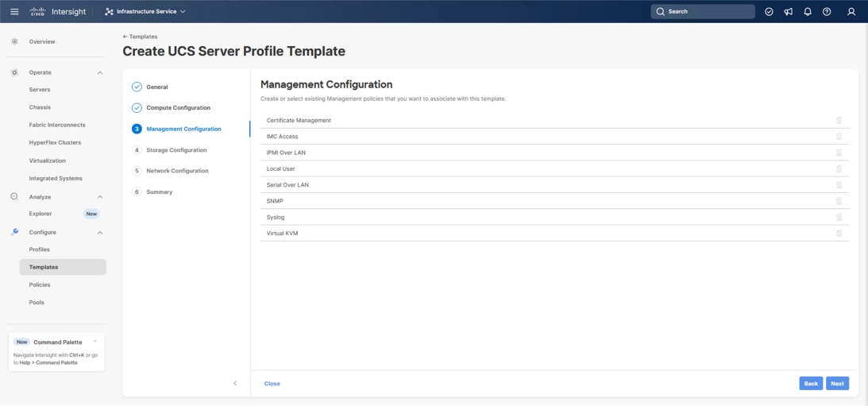Click the Operate section gear icon

pos(15,72)
